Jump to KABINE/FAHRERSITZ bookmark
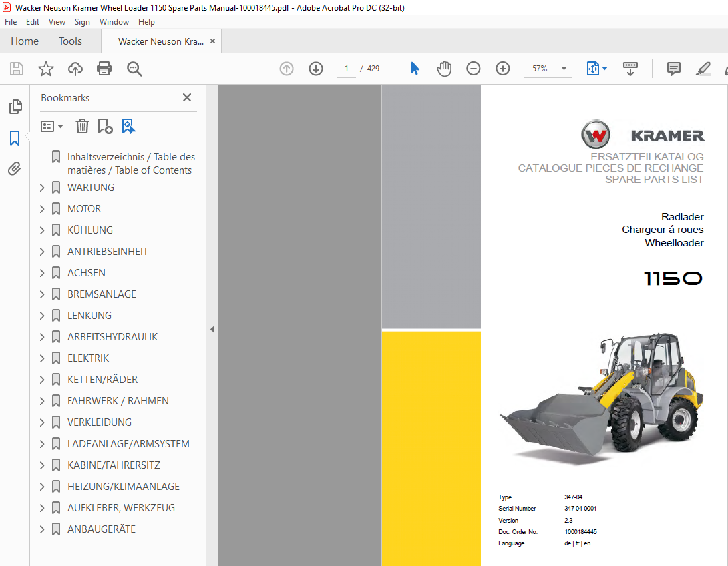728x566 pixels. point(114,465)
